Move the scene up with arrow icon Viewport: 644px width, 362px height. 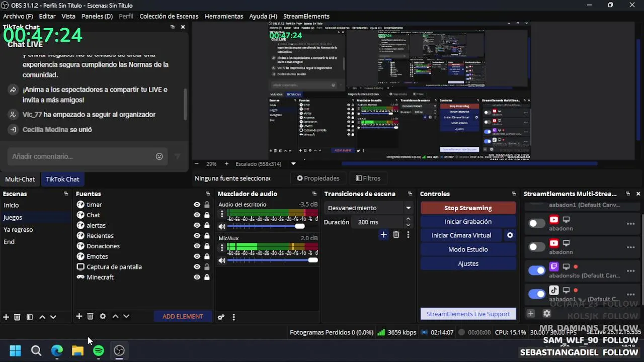click(42, 317)
